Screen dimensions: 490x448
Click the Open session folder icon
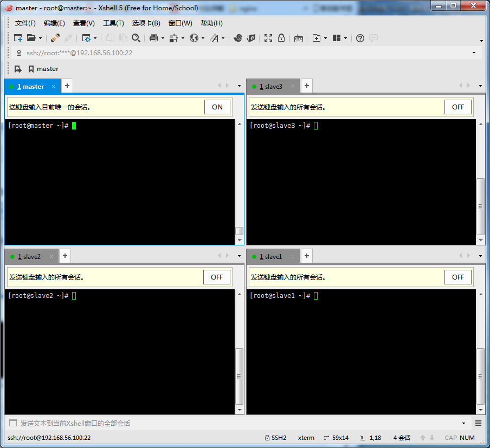pyautogui.click(x=31, y=38)
